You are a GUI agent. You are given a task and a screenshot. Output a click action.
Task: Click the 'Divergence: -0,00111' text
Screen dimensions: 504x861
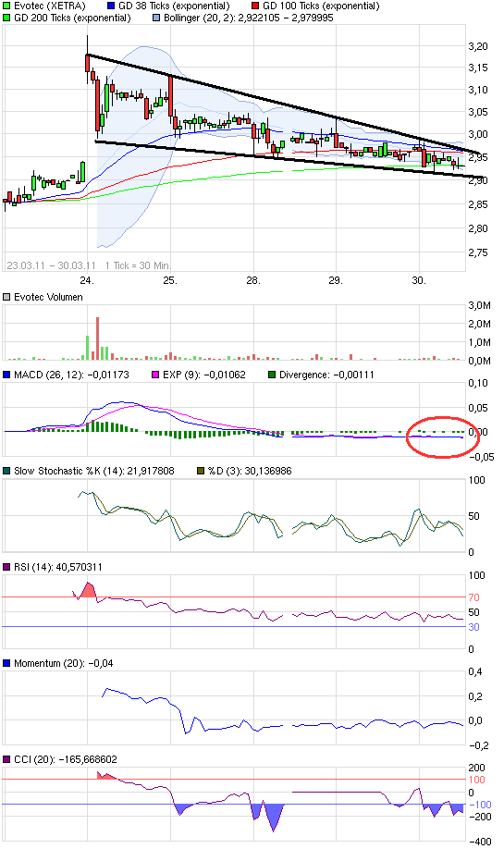(x=326, y=375)
